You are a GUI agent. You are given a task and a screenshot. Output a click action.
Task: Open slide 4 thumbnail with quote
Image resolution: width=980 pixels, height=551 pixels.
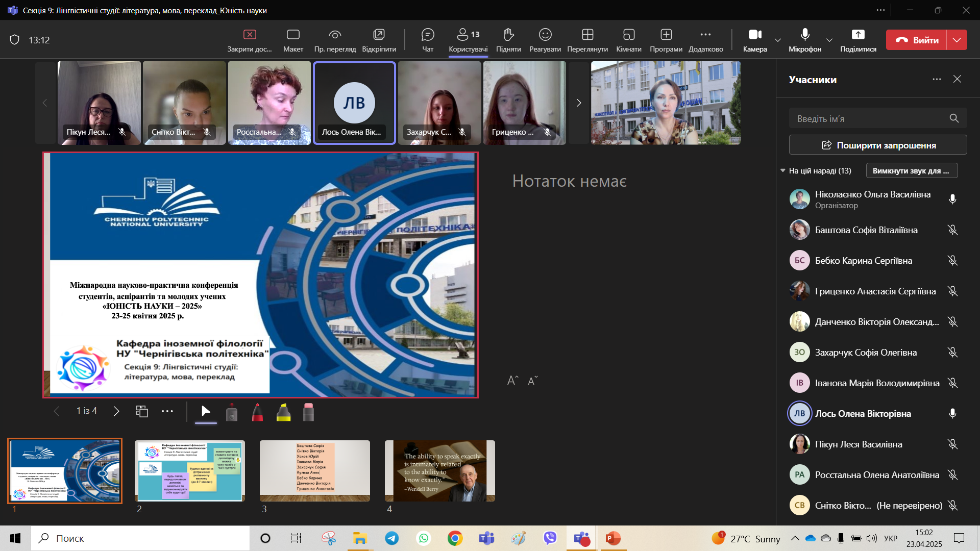click(x=439, y=470)
